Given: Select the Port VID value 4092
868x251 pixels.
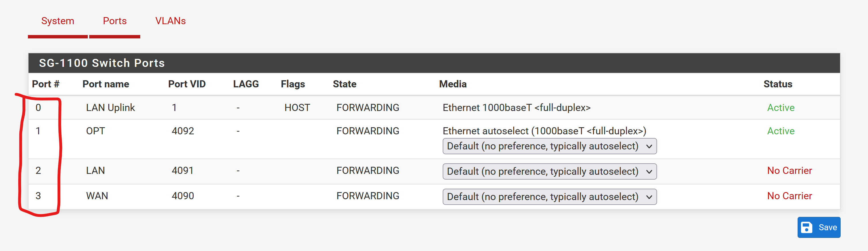Looking at the screenshot, I should 183,131.
